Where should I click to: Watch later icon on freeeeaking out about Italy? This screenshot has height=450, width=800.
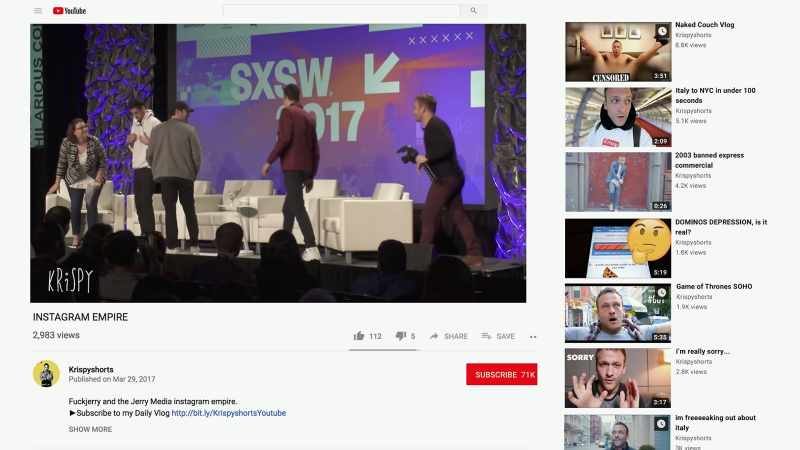point(662,424)
